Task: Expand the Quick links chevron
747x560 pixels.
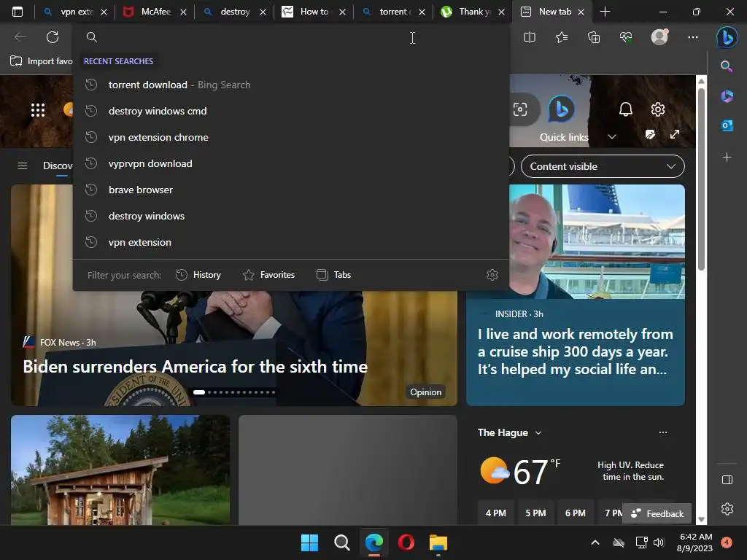Action: [612, 136]
